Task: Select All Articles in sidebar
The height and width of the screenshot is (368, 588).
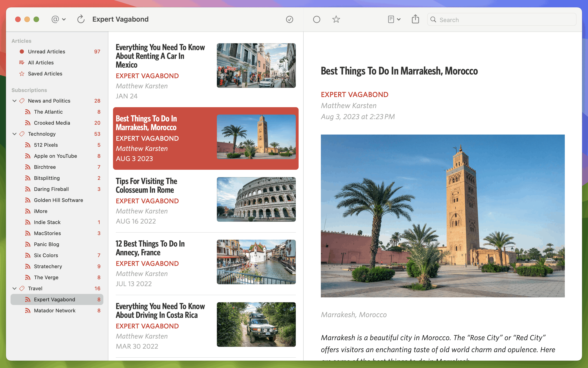Action: 57,63
